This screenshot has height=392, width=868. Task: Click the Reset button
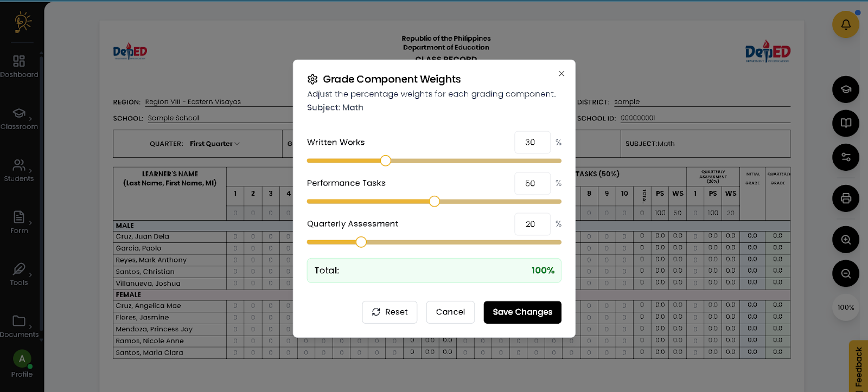pyautogui.click(x=390, y=312)
